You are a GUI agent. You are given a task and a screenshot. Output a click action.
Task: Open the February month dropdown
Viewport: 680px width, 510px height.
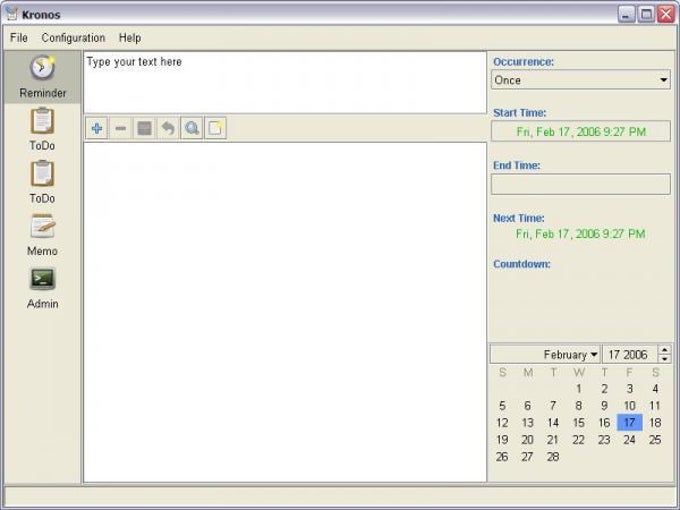tap(545, 354)
